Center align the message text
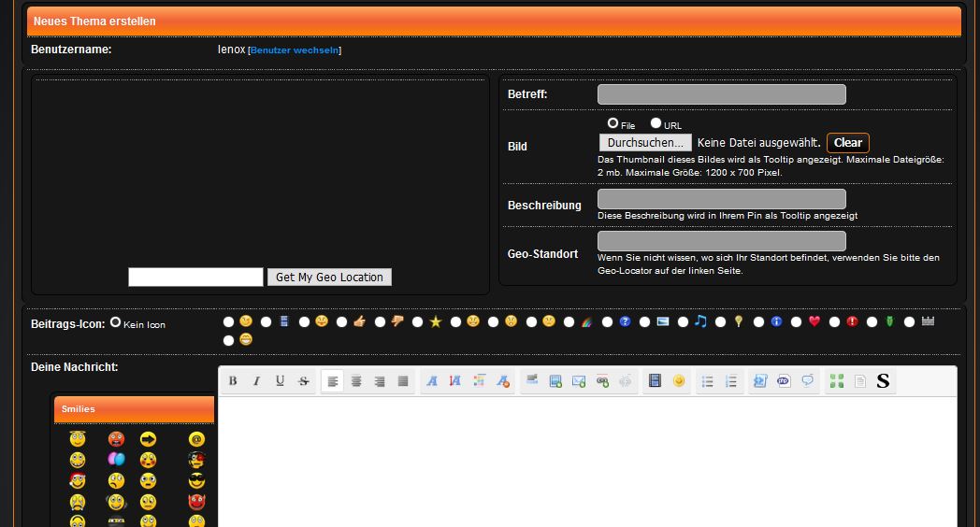The image size is (980, 527). pos(356,381)
